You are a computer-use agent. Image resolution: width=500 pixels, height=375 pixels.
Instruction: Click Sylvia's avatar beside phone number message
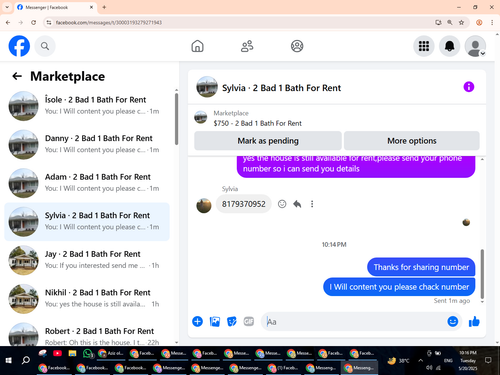(204, 205)
